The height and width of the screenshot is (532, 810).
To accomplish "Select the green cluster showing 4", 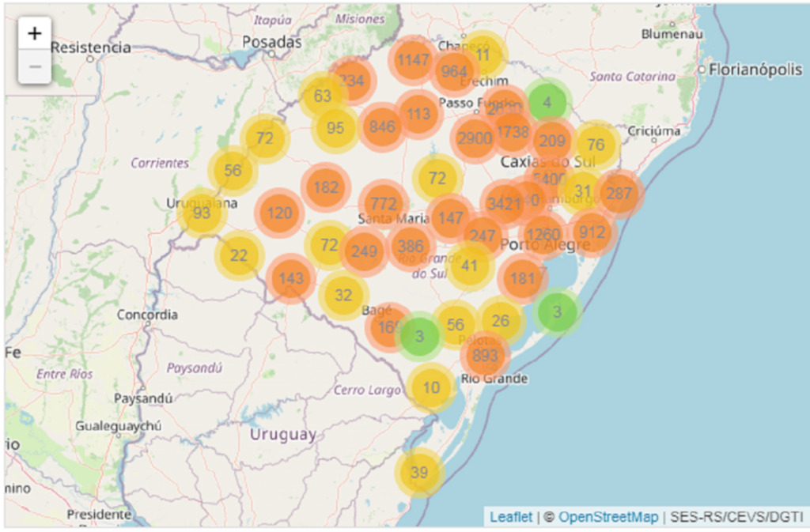I will [x=547, y=102].
